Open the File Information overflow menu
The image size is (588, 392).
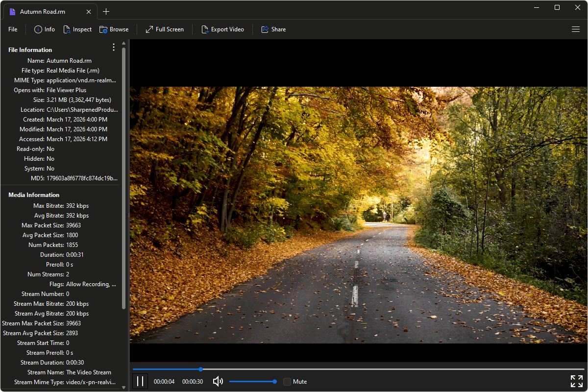(113, 47)
